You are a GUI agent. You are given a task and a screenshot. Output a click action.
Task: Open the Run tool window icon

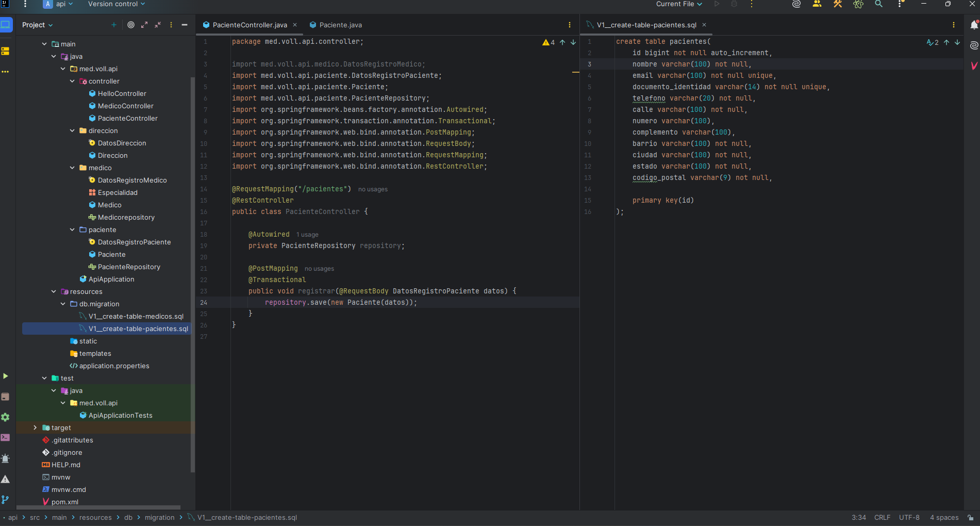6,376
